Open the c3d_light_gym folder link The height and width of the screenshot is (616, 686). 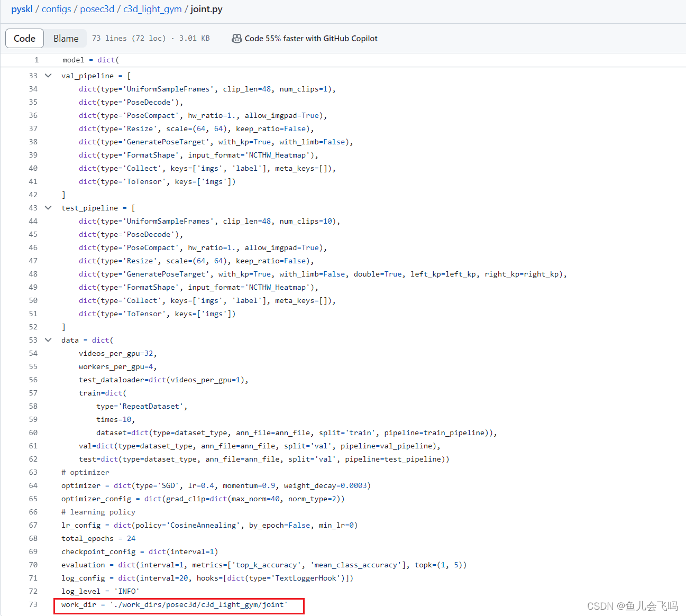point(152,9)
